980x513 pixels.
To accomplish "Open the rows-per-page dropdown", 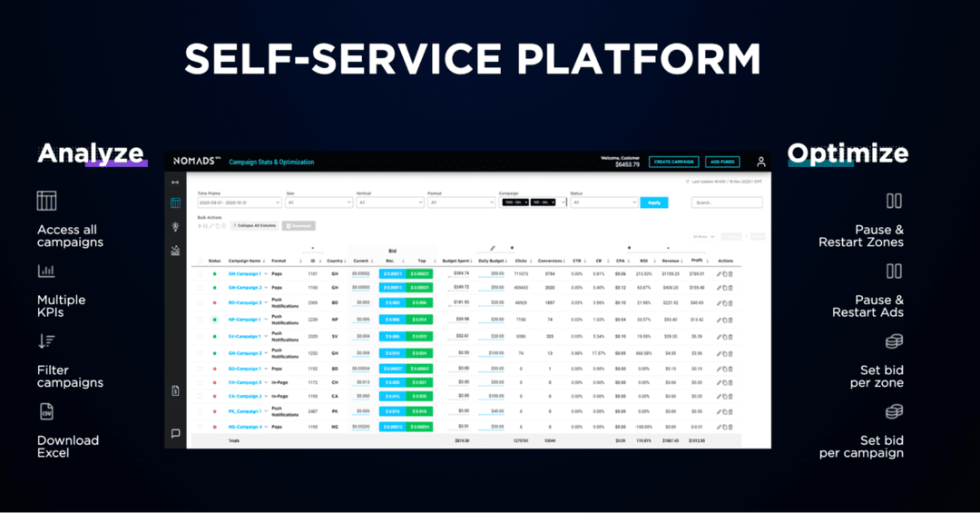I will pyautogui.click(x=704, y=237).
